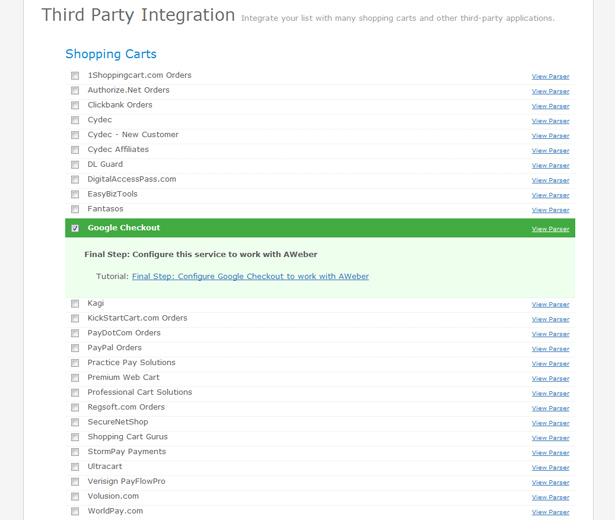This screenshot has height=520, width=615.
Task: View Parser for SecureNetShop
Action: tap(550, 424)
